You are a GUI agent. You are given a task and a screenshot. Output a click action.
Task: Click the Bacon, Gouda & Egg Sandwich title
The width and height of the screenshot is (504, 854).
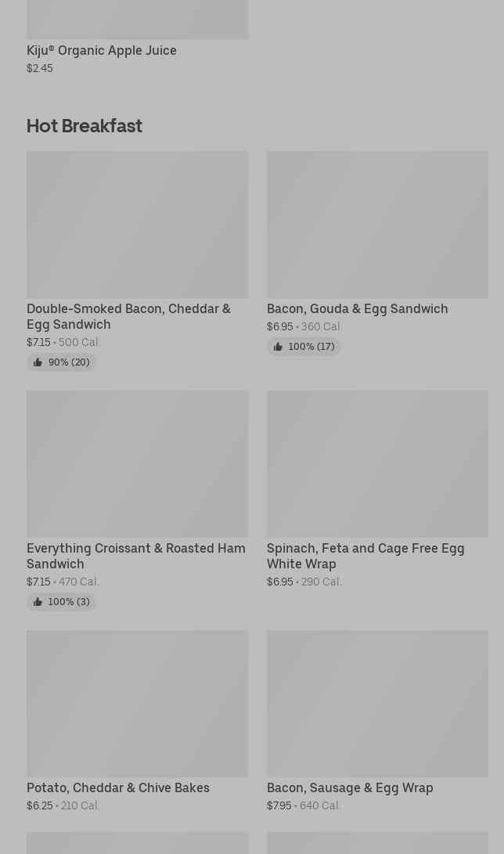tap(358, 308)
